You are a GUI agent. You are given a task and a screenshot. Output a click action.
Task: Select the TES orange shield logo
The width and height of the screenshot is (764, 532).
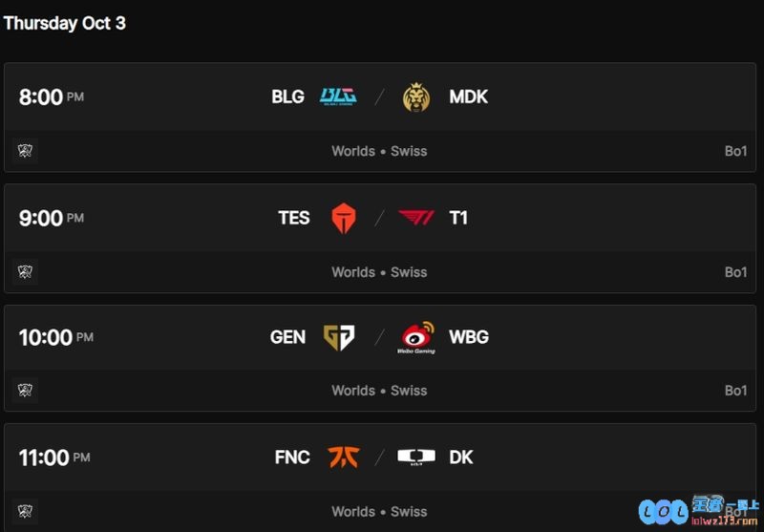point(344,218)
